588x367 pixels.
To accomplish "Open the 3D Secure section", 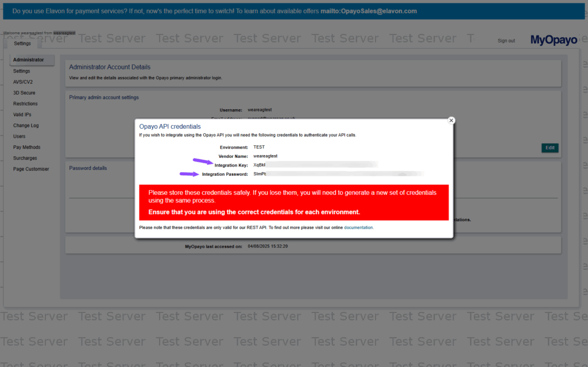I will [x=24, y=92].
